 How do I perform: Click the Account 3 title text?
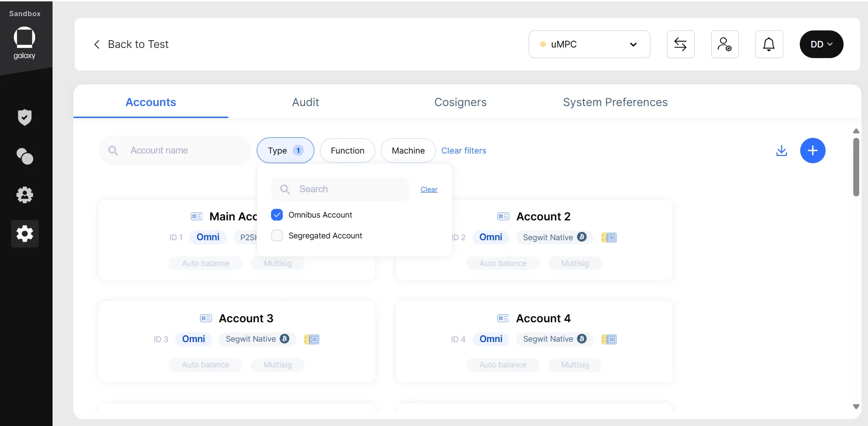[x=246, y=319]
